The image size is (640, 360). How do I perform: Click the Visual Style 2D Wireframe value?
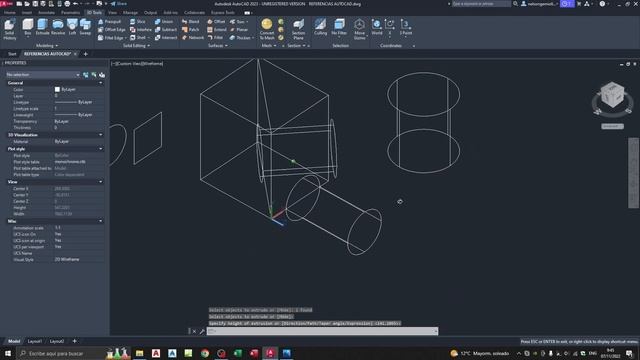click(x=67, y=260)
